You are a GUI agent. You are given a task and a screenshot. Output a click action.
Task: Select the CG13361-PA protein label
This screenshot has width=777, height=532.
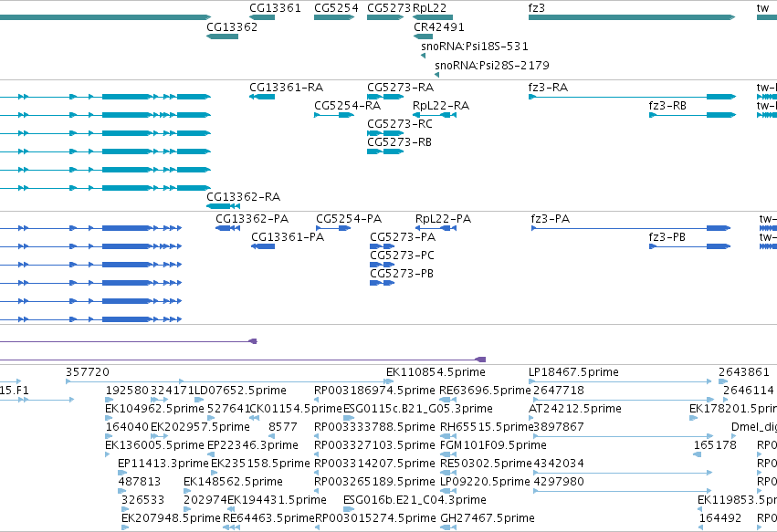click(x=288, y=236)
